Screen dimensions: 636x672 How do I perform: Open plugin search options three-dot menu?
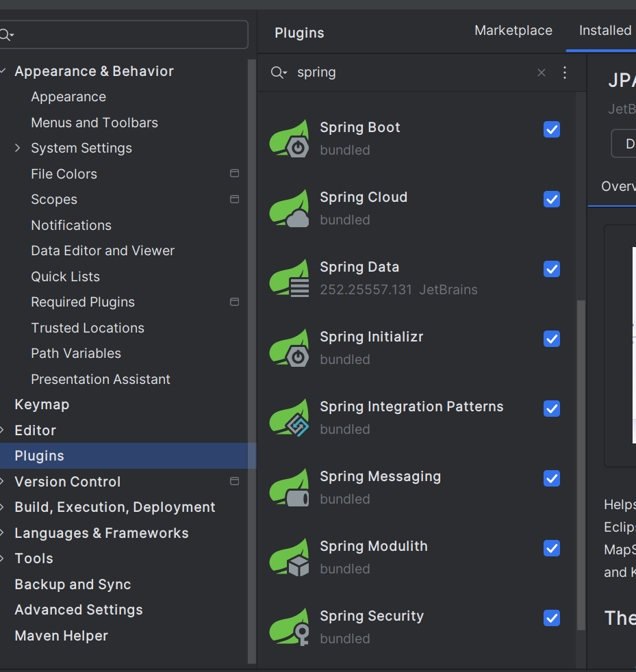(x=565, y=73)
